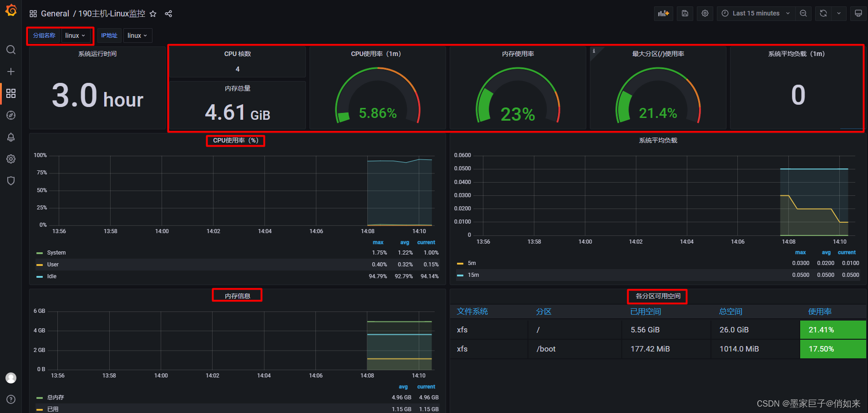This screenshot has height=413, width=868.
Task: Open the 内存总量 panel title menu
Action: (238, 88)
